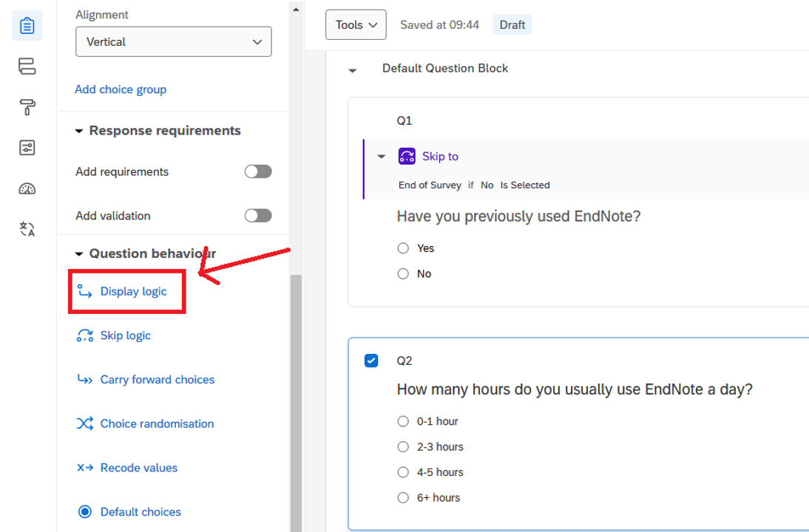This screenshot has height=532, width=809.
Task: Select the Yes radio button
Action: coord(403,248)
